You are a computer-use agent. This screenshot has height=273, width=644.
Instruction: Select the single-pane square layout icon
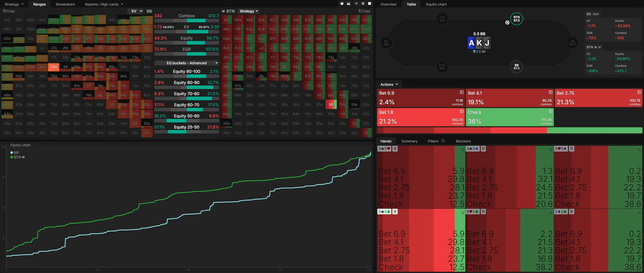370,4
